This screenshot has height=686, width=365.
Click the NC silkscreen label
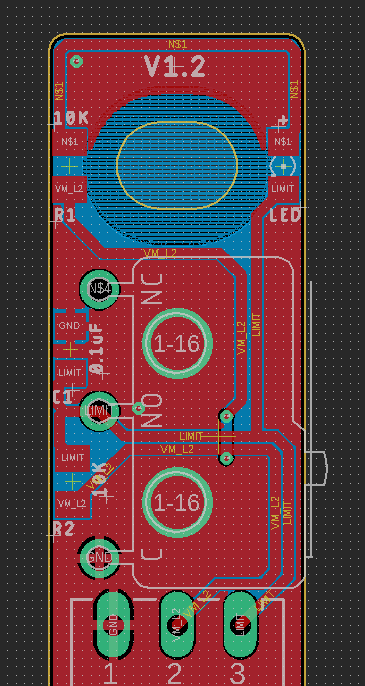(x=153, y=289)
